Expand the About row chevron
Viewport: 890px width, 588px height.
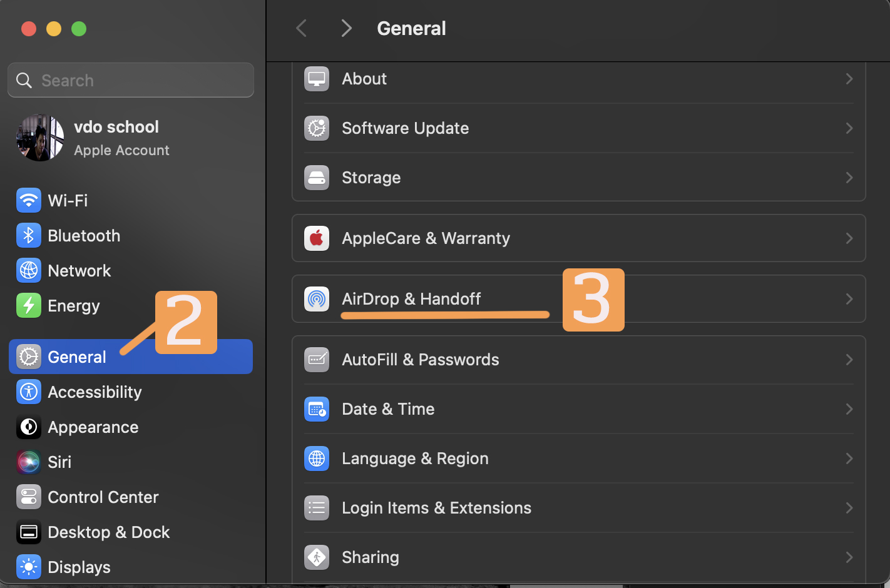tap(849, 79)
